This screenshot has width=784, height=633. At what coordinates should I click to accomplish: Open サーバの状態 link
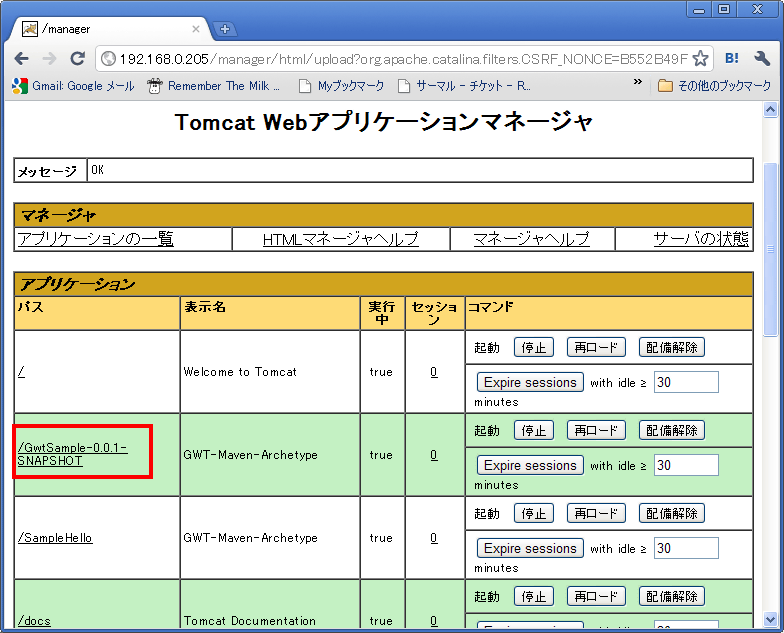click(701, 239)
